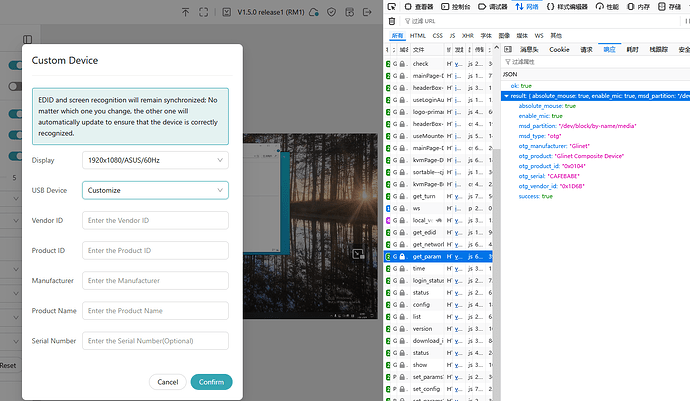Click the upload arrow icon in toolbar
690x401 pixels.
[x=185, y=12]
